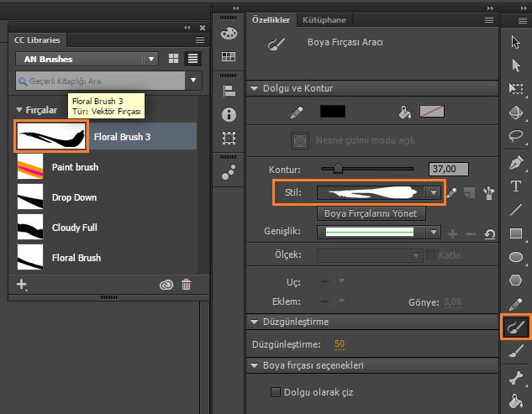Reset width profile with the reset icon
Viewport: 532px width, 414px height.
(x=489, y=234)
